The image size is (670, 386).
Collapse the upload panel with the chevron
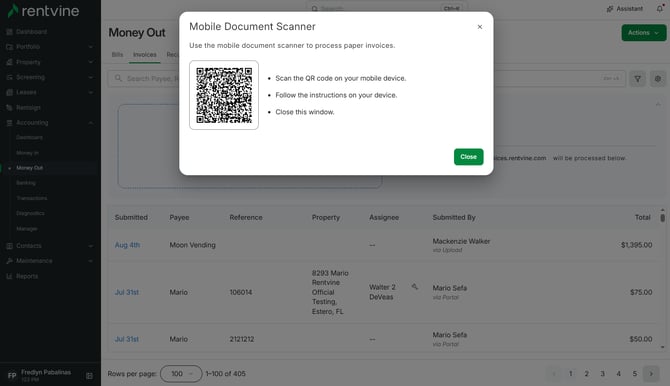point(658,104)
